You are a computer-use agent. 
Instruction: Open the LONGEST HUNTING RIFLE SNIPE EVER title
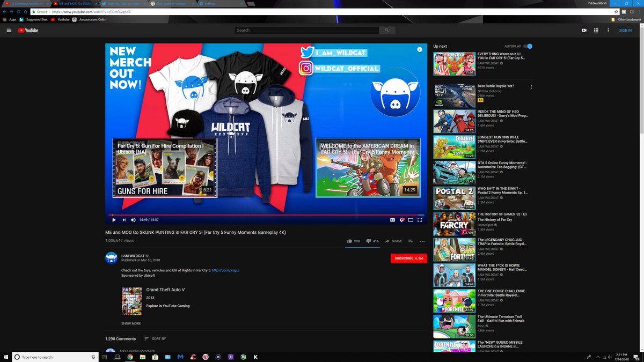(x=501, y=139)
